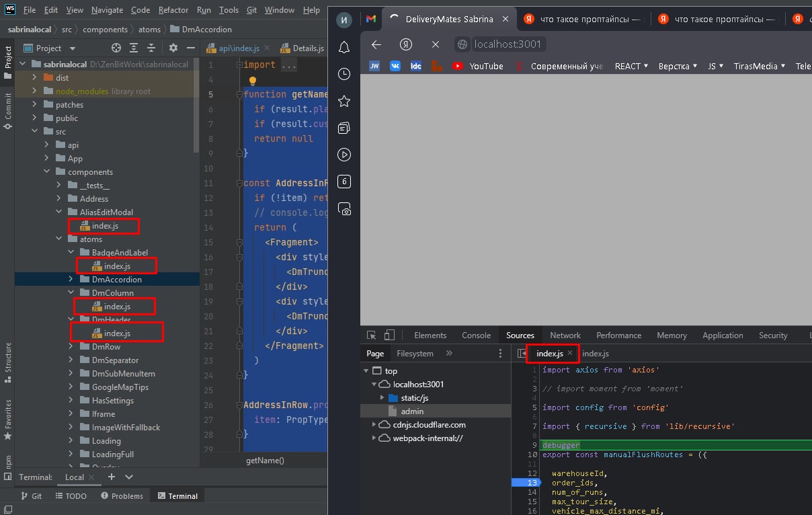The width and height of the screenshot is (812, 515).
Task: Open the Gmail pinned tab
Action: [x=371, y=19]
